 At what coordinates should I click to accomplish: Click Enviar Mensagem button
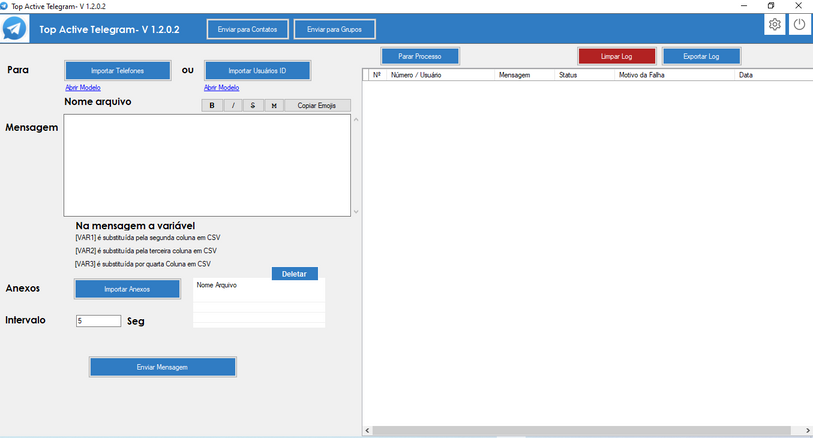pos(163,367)
